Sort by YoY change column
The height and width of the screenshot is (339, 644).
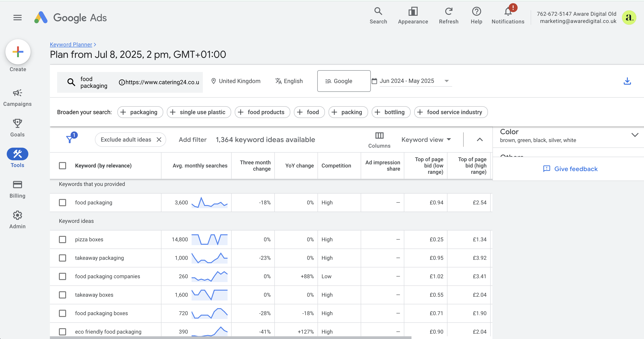299,166
